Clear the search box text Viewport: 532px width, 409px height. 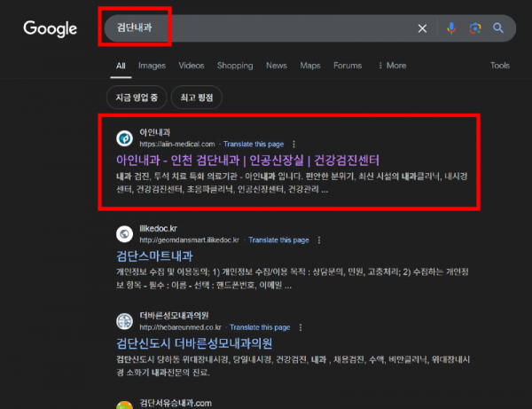coord(422,28)
